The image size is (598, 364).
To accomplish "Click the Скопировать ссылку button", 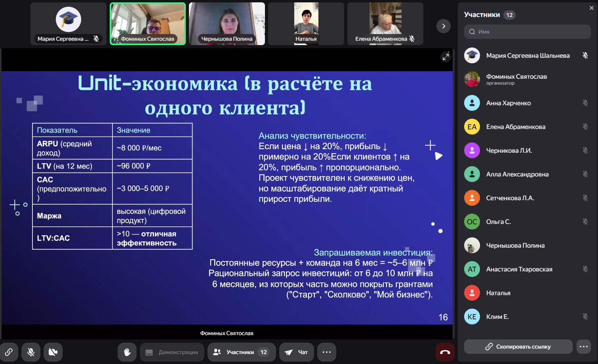I will (x=518, y=347).
